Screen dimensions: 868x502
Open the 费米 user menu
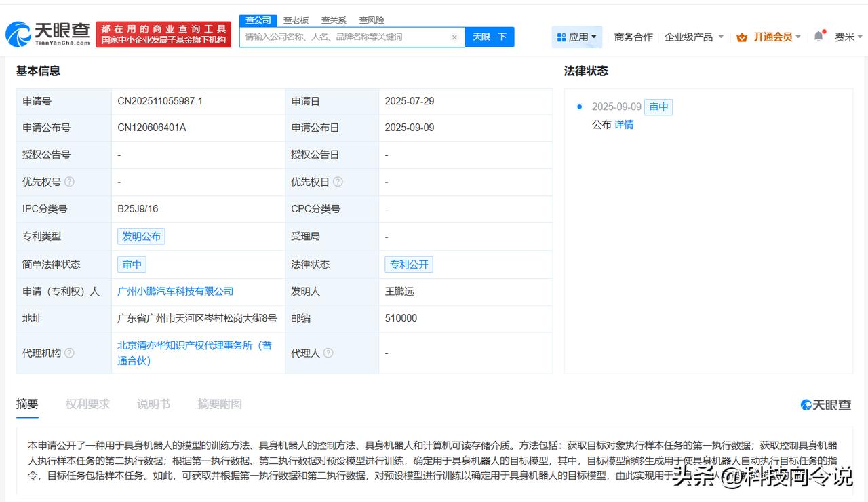click(848, 37)
